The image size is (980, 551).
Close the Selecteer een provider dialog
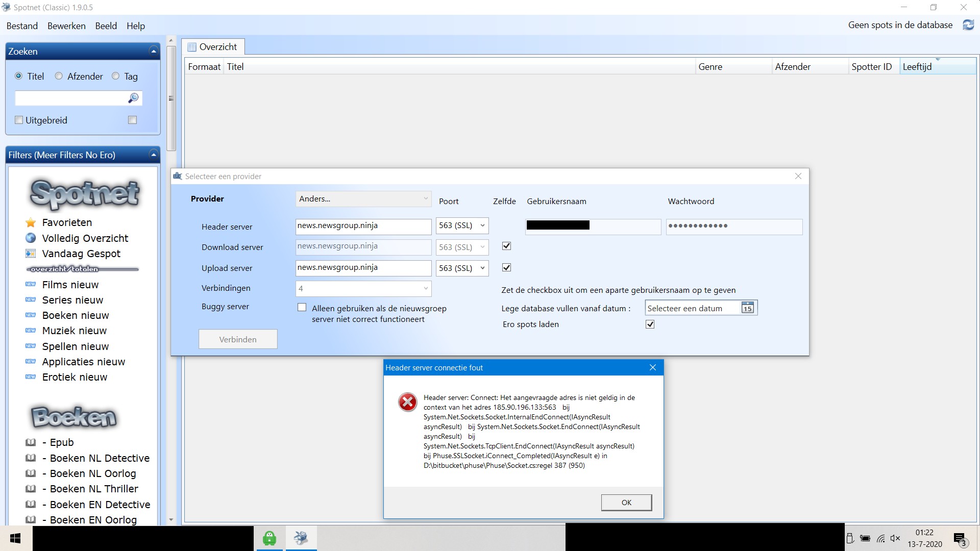(798, 176)
